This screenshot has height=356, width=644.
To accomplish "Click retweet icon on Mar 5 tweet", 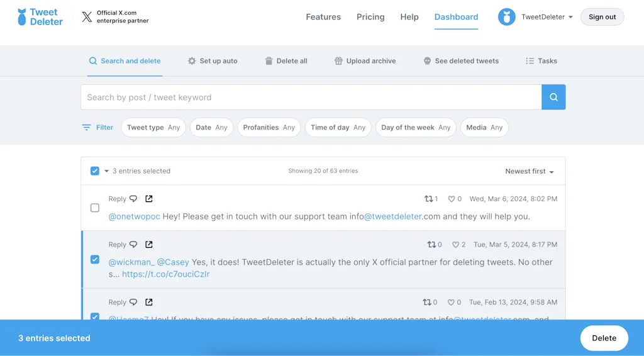I will pos(431,244).
